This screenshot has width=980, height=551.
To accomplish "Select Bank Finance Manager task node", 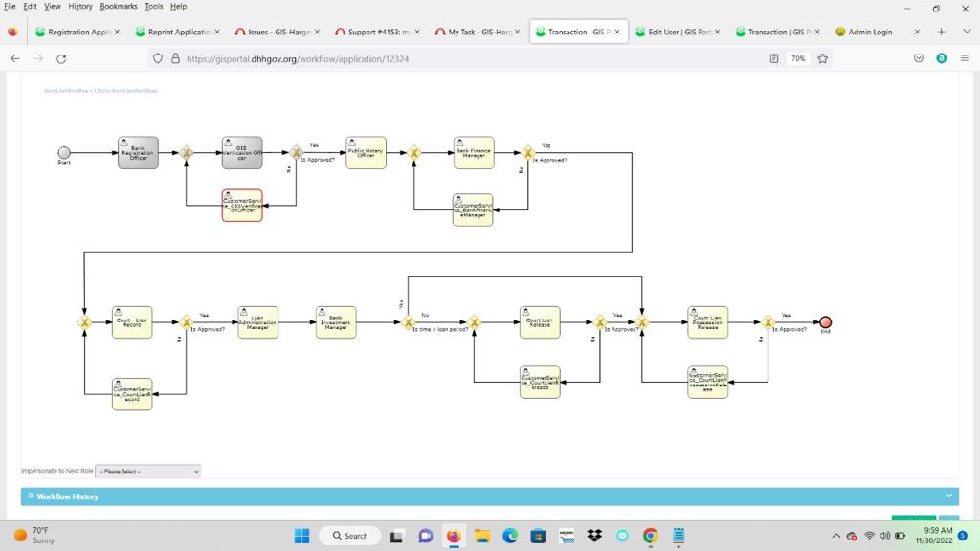I will pyautogui.click(x=474, y=153).
